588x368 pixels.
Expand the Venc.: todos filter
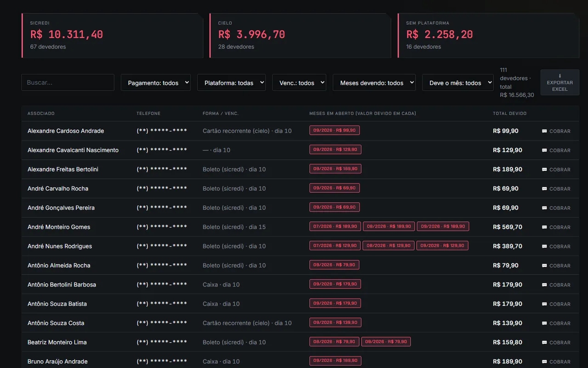(x=299, y=83)
